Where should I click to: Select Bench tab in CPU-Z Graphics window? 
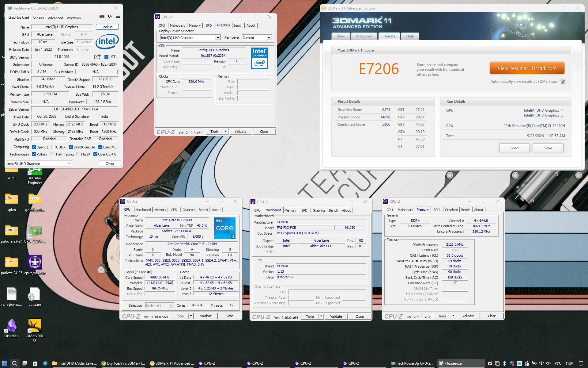238,25
